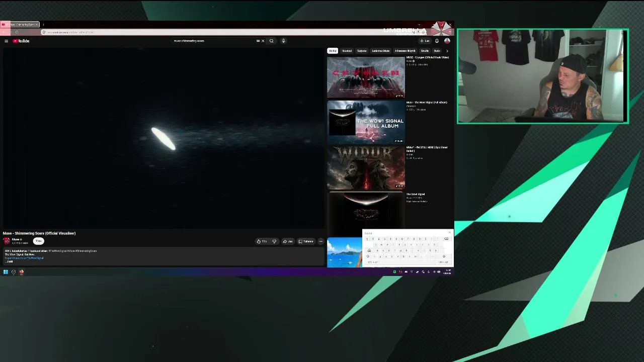Open a new browser tab
Image resolution: width=644 pixels, height=362 pixels.
click(43, 25)
